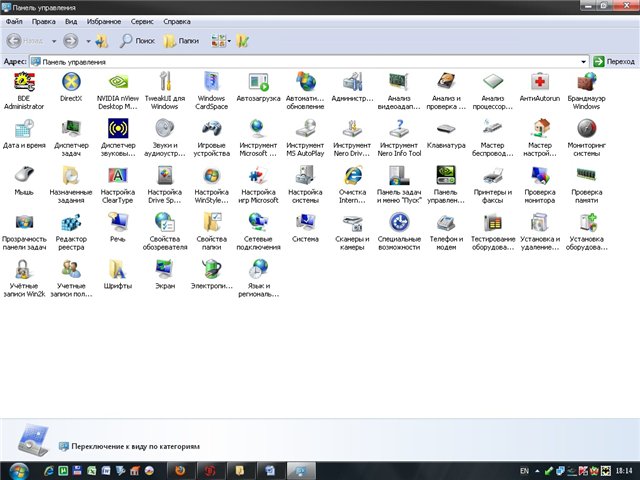Open Язык и региональные стандарты

click(x=258, y=278)
